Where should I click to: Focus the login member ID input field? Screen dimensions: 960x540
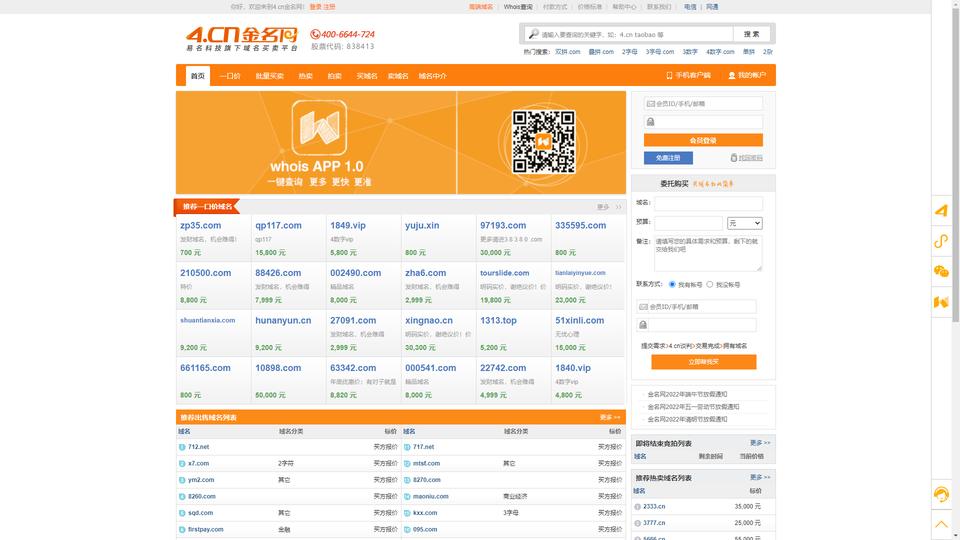point(703,103)
